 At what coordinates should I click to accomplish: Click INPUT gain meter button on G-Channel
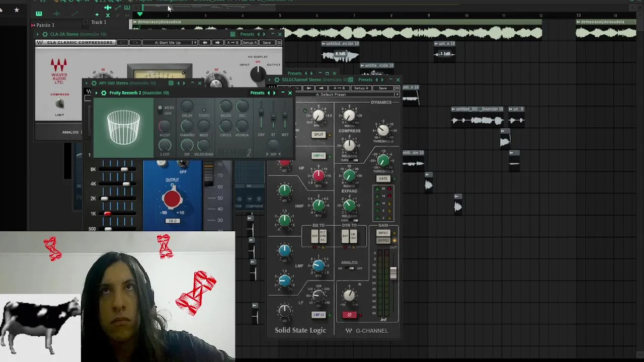[383, 233]
